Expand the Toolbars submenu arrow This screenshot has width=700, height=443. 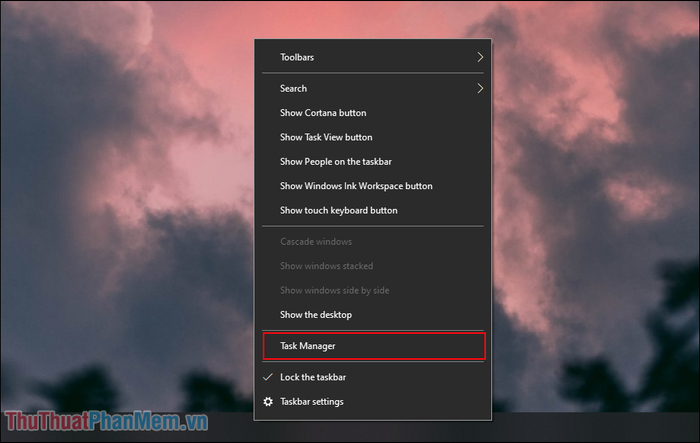coord(480,57)
